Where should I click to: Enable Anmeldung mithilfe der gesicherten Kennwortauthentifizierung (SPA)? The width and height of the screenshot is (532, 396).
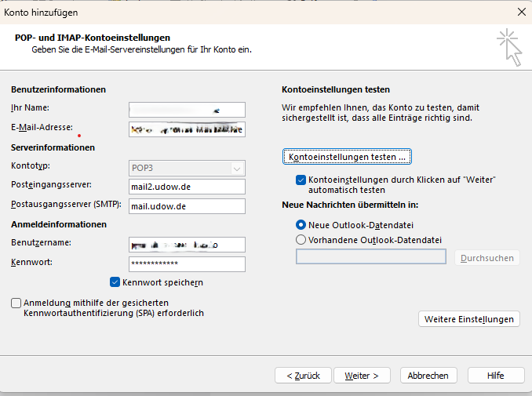pos(16,303)
